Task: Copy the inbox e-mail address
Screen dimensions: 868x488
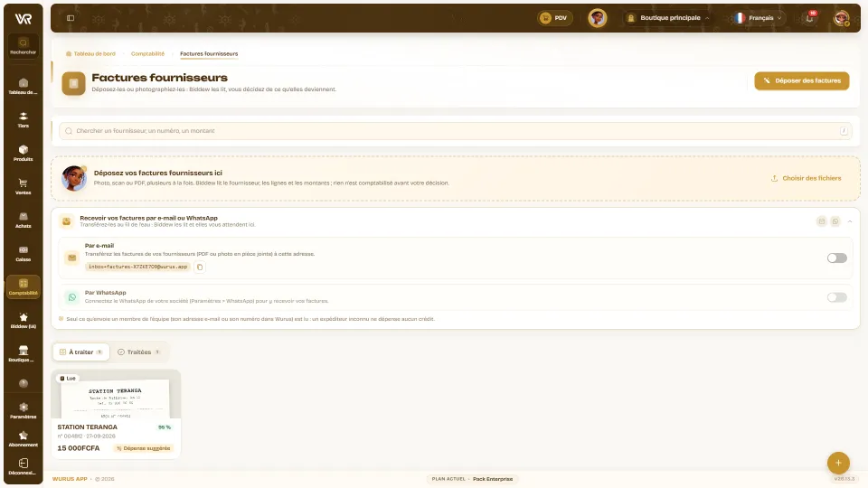Action: 200,267
